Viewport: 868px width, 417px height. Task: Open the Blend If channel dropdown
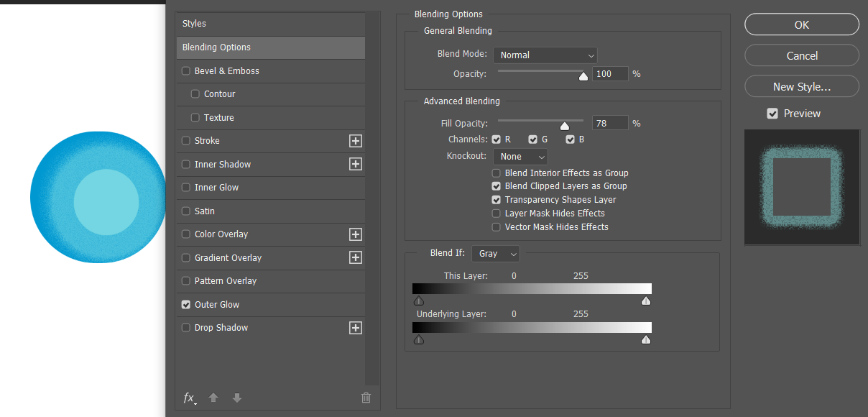point(496,254)
